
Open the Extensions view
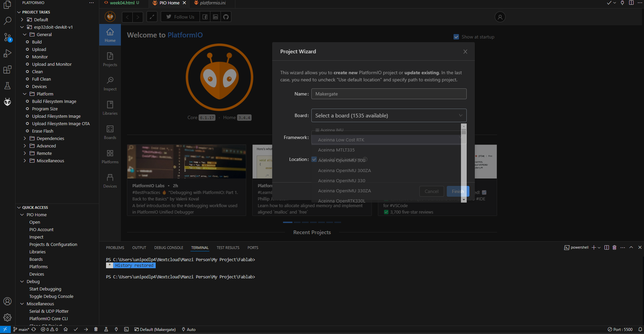[7, 69]
